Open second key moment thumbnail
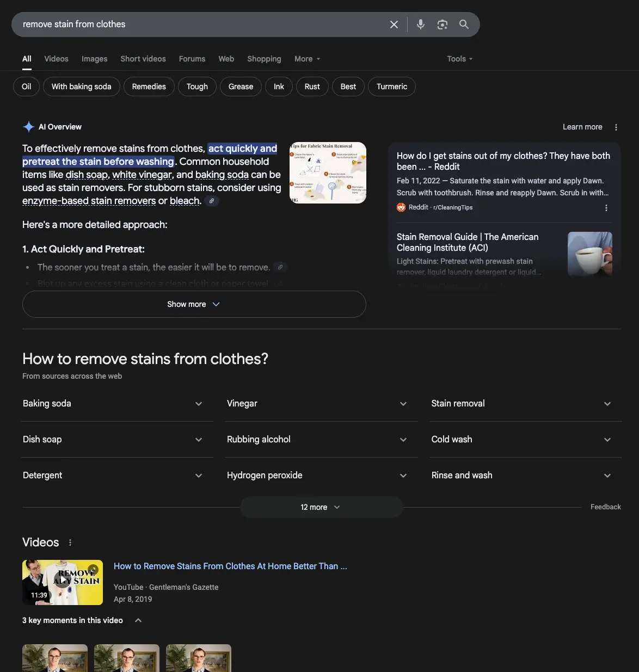The image size is (639, 672). click(127, 658)
